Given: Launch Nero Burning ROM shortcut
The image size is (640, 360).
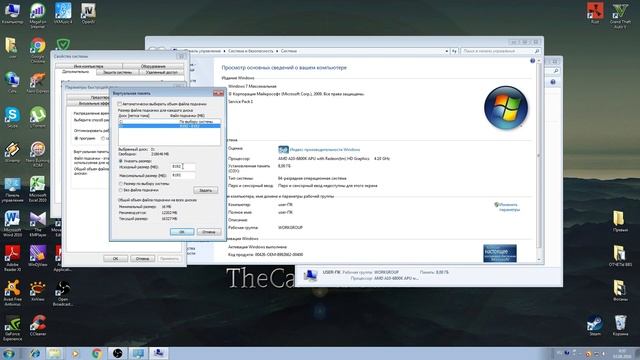Looking at the screenshot, I should click(x=38, y=154).
